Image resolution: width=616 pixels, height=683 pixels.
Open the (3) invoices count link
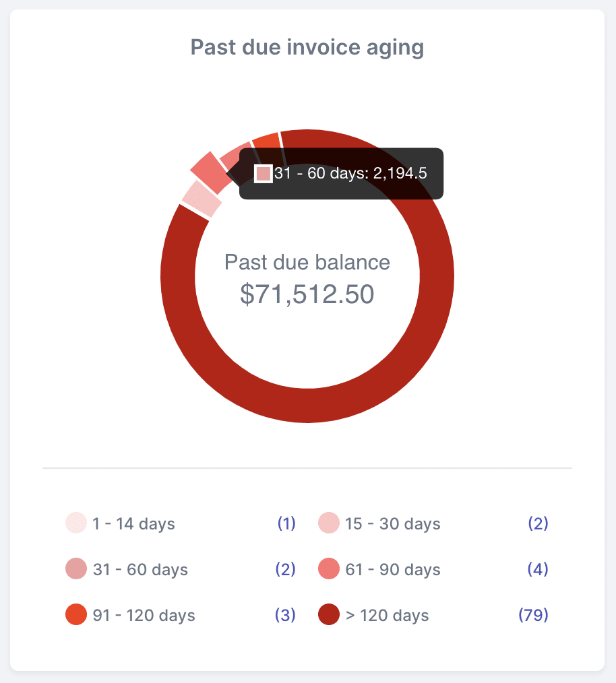tap(286, 615)
